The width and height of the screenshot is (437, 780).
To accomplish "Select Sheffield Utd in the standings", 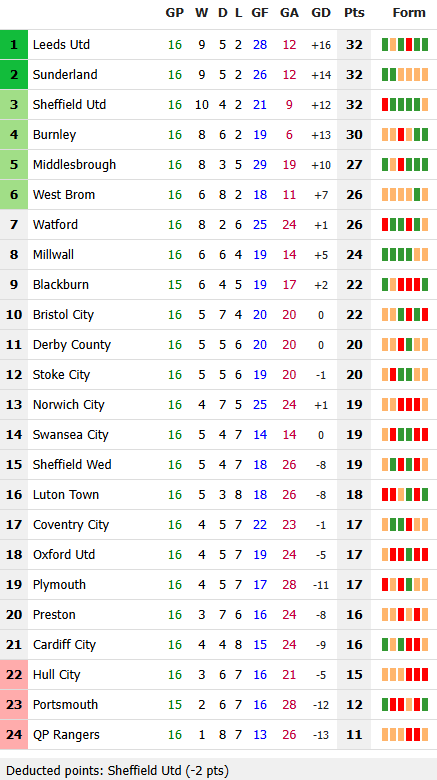I will coord(218,104).
